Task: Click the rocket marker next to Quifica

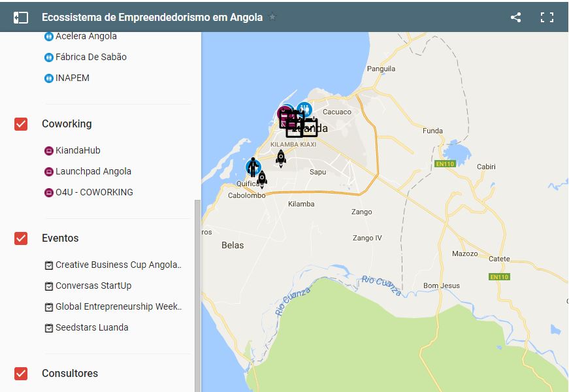Action: pyautogui.click(x=262, y=179)
